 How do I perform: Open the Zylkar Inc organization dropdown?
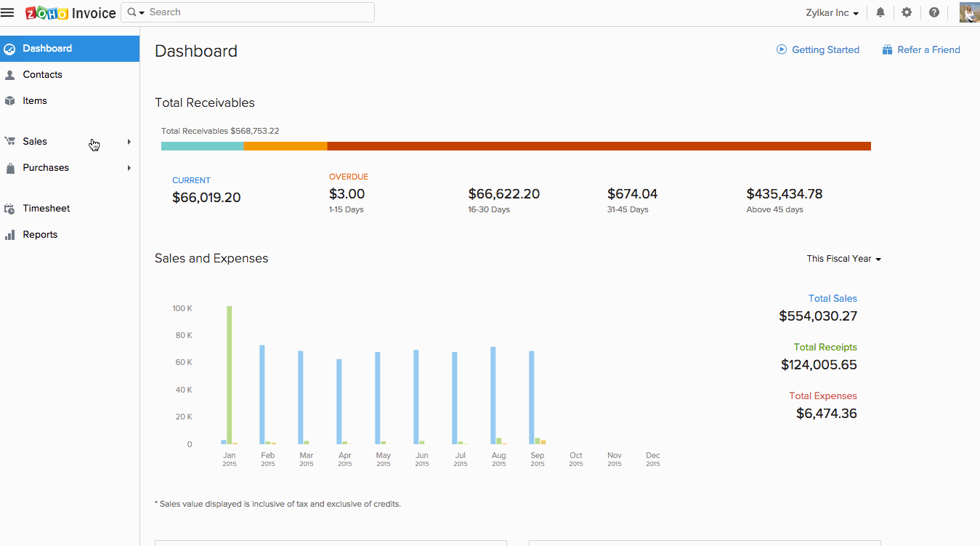[x=832, y=13]
